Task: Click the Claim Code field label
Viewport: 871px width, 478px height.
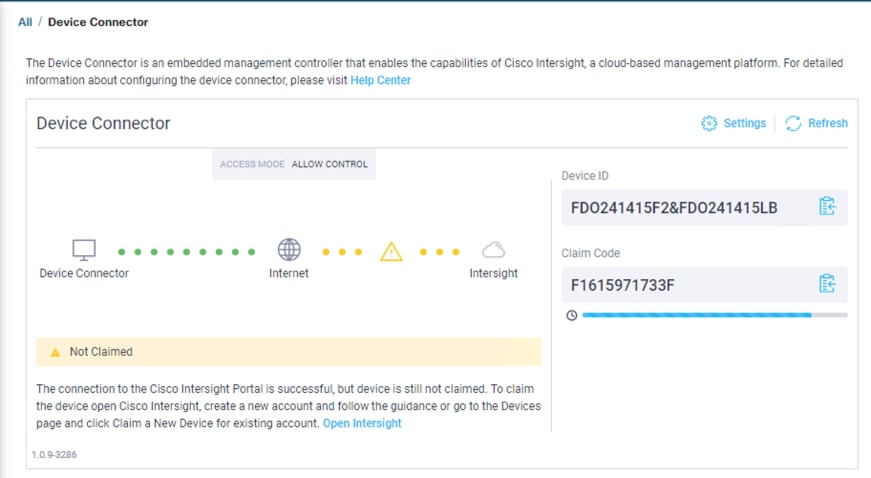Action: (x=590, y=253)
